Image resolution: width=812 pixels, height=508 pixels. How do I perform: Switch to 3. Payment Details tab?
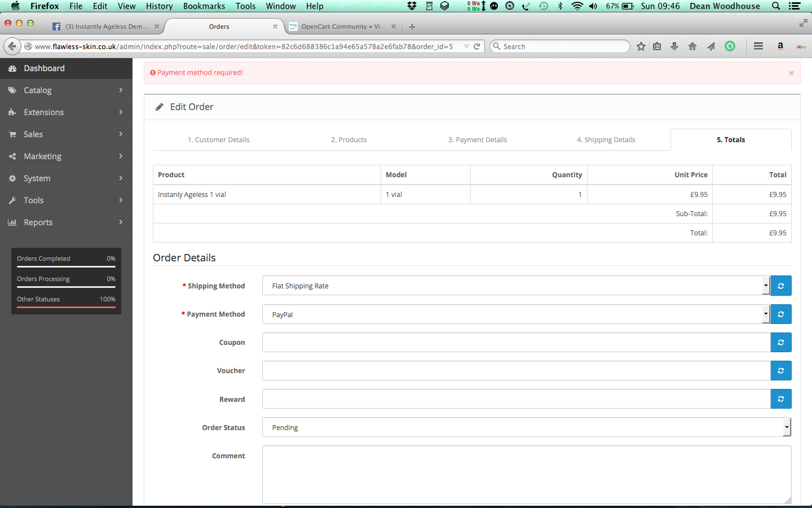pyautogui.click(x=477, y=140)
